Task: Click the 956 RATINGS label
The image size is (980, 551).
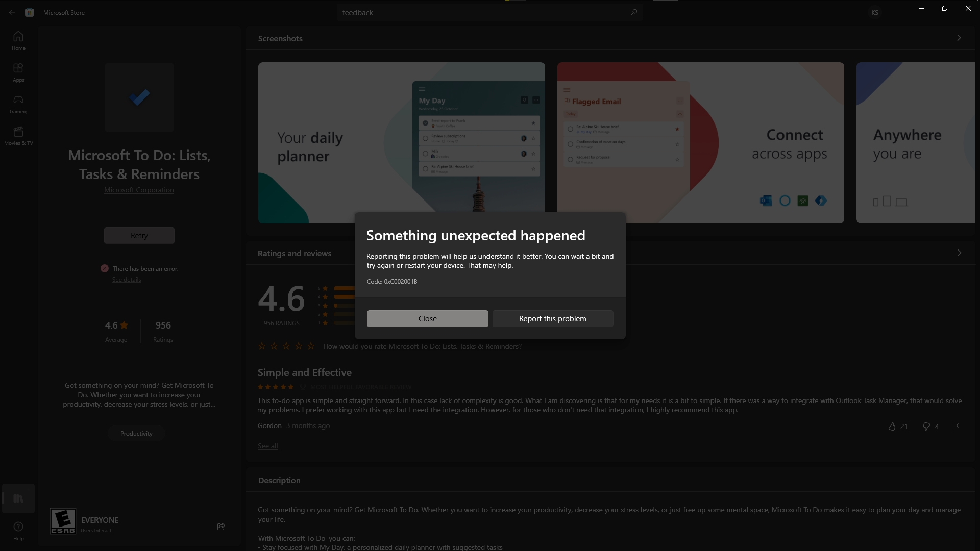Action: click(281, 323)
